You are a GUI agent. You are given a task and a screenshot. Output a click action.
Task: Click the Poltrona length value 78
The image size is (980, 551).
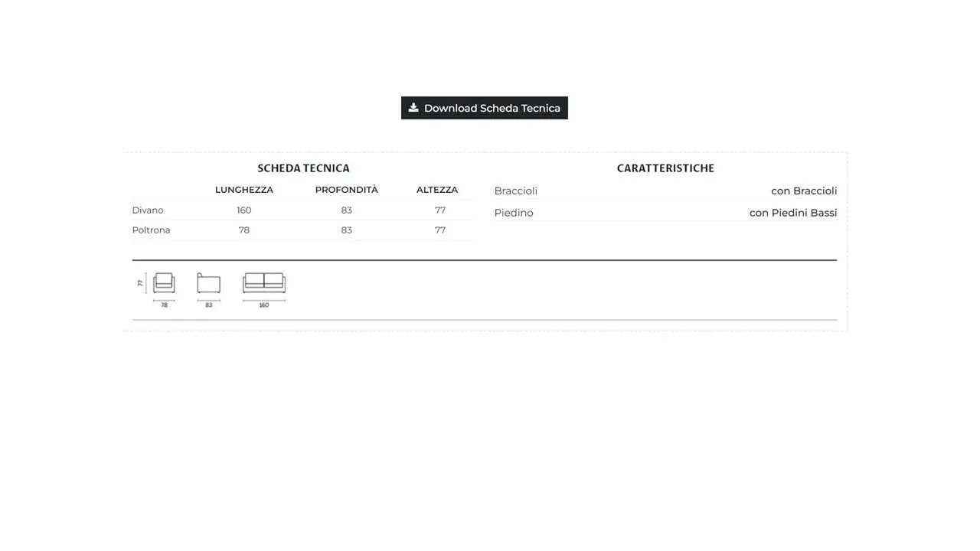click(244, 230)
